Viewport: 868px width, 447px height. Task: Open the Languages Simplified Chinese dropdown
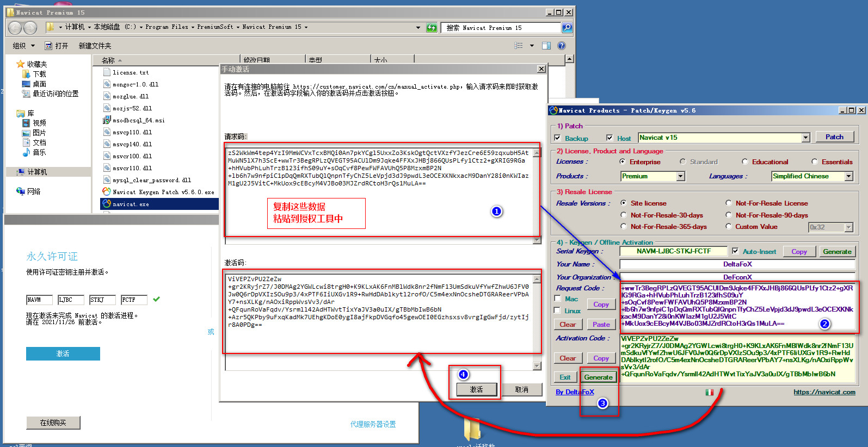[848, 176]
